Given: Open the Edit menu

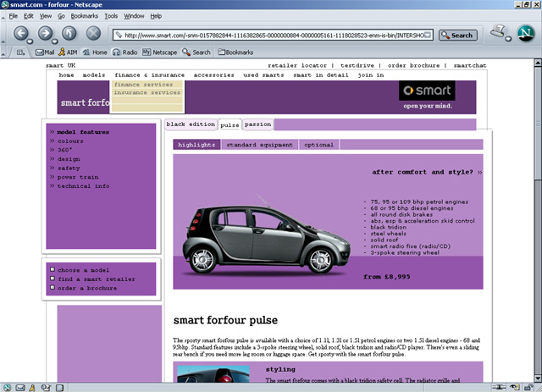Looking at the screenshot, I should pyautogui.click(x=28, y=16).
